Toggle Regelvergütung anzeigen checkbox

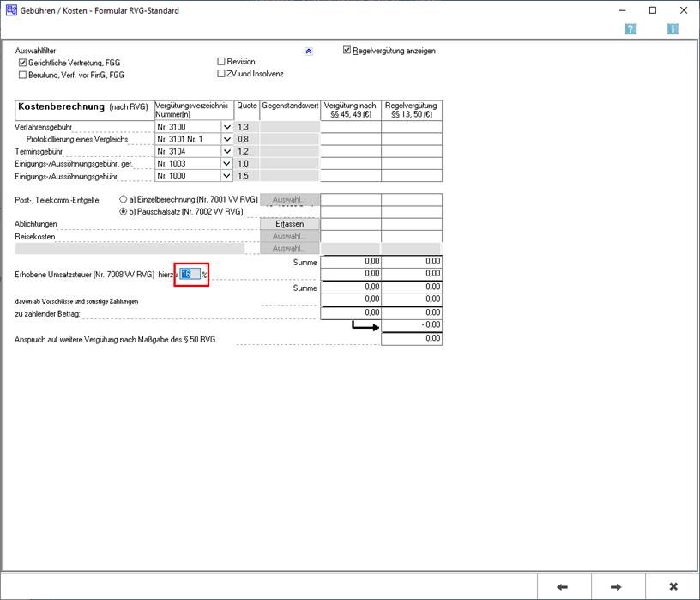pyautogui.click(x=347, y=50)
